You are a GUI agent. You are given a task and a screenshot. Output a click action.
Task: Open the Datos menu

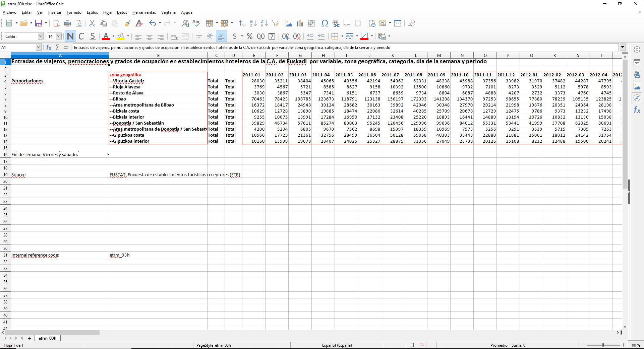[122, 12]
